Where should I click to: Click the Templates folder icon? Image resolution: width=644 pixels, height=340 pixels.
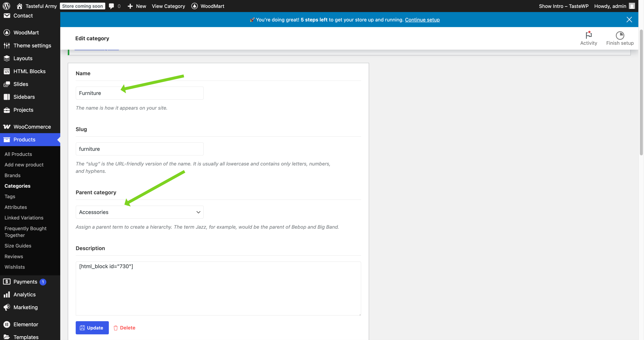pos(7,337)
